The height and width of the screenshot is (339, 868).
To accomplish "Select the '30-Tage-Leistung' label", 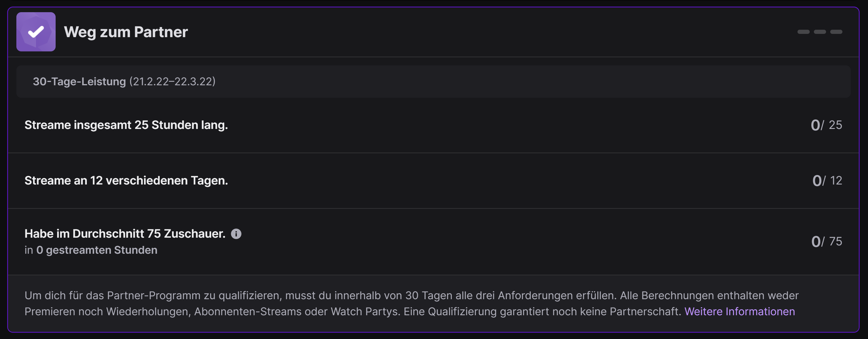I will (79, 81).
